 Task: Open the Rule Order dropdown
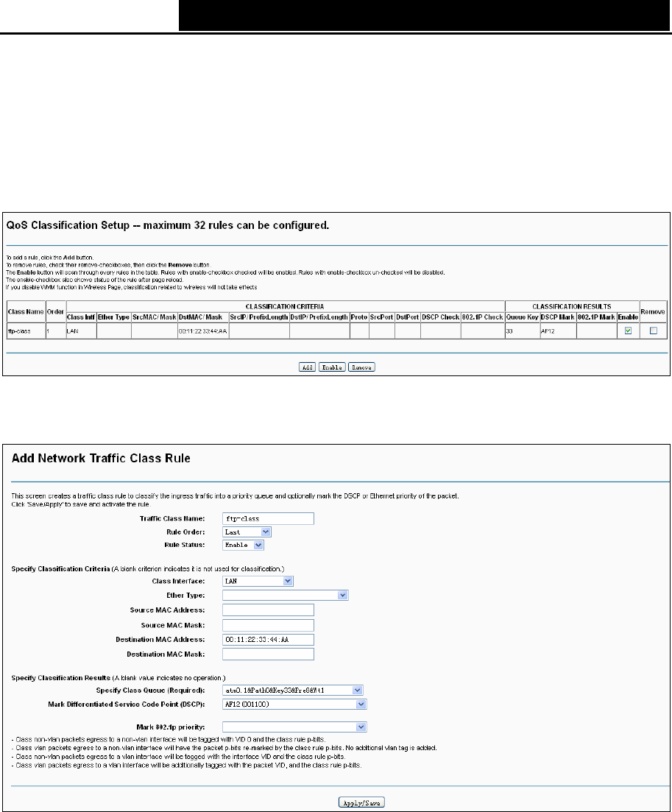pos(247,532)
